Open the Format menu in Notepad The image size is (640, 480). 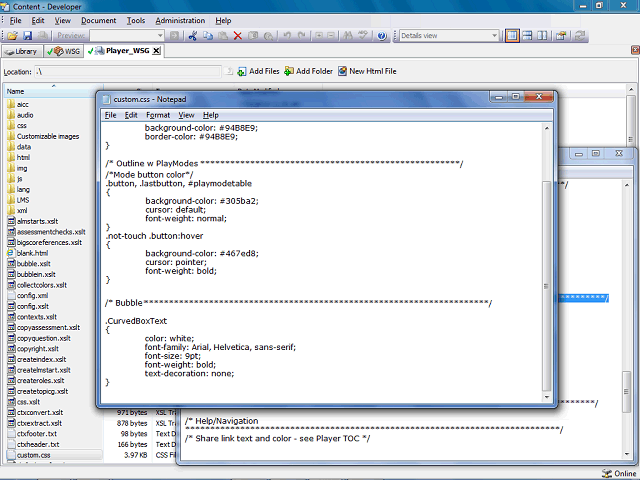158,115
